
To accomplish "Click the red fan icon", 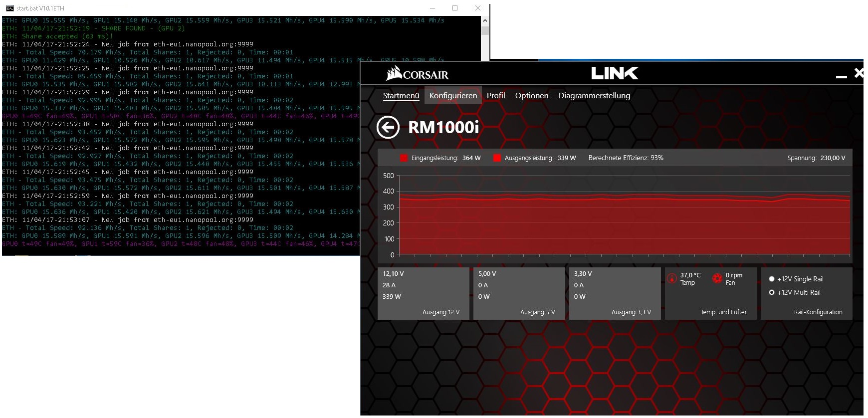I will [x=717, y=278].
